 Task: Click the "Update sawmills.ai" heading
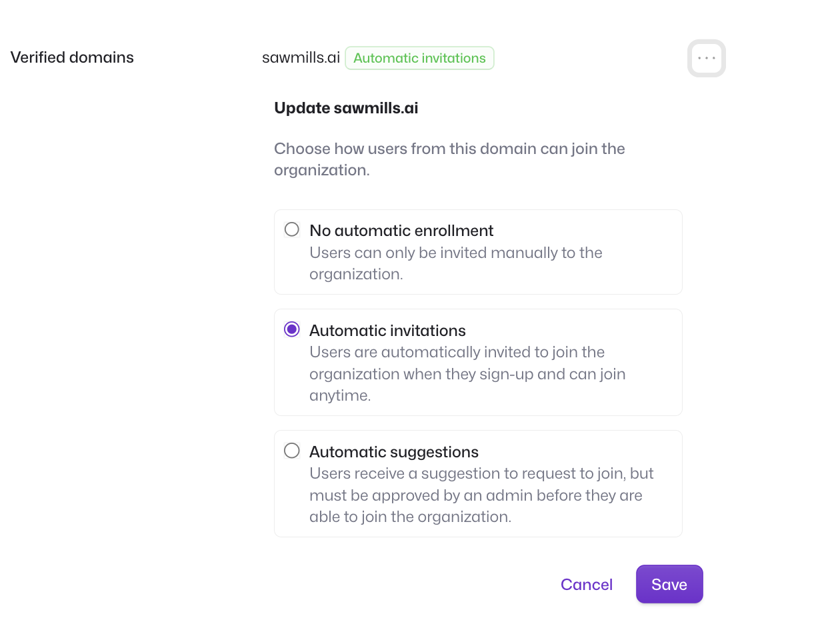point(346,108)
